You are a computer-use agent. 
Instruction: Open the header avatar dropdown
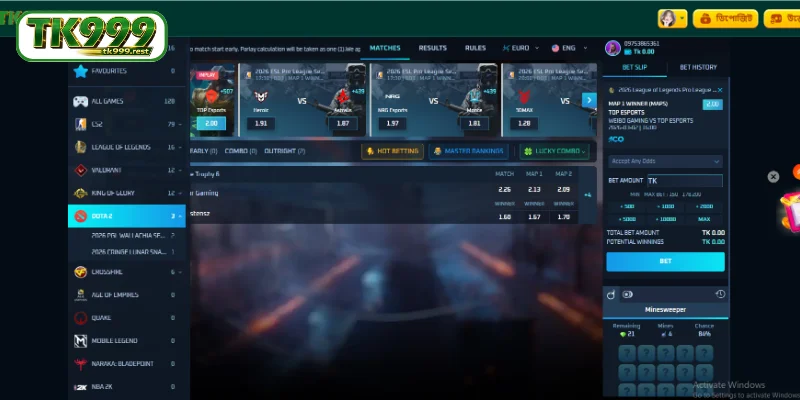[x=672, y=19]
